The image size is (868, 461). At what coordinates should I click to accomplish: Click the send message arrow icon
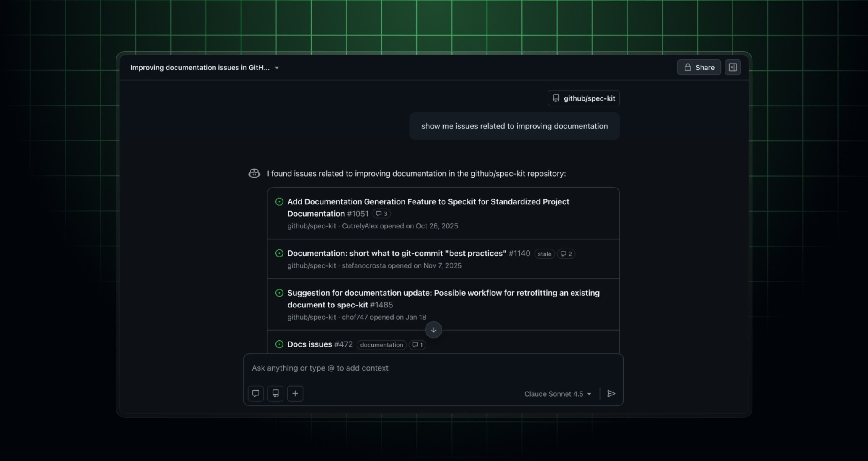point(611,393)
